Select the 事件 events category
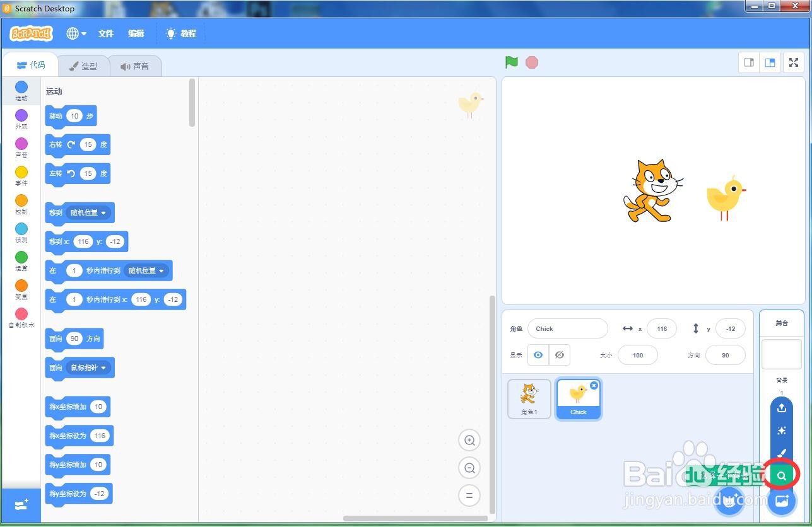This screenshot has width=812, height=527. click(21, 176)
